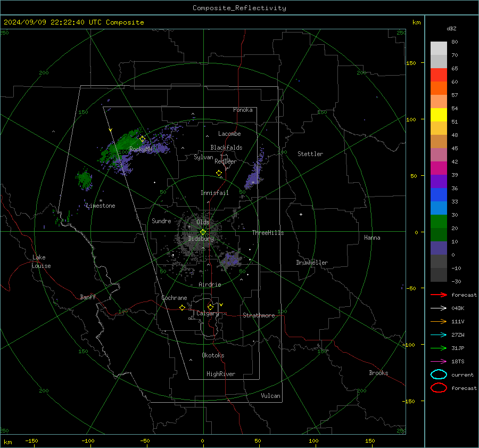Click the Composite_Reflectivity title
The width and height of the screenshot is (479, 448).
point(240,8)
